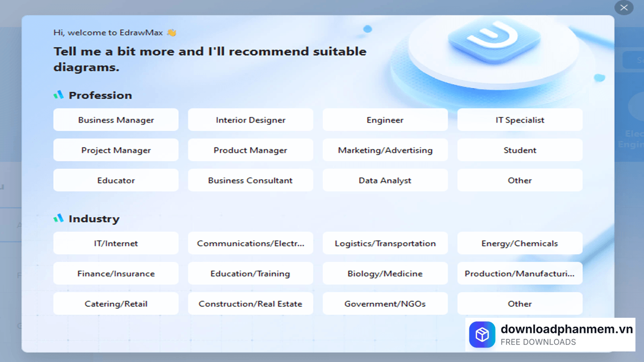The image size is (644, 362).
Task: Select Communications/Electr... industry option
Action: 251,243
